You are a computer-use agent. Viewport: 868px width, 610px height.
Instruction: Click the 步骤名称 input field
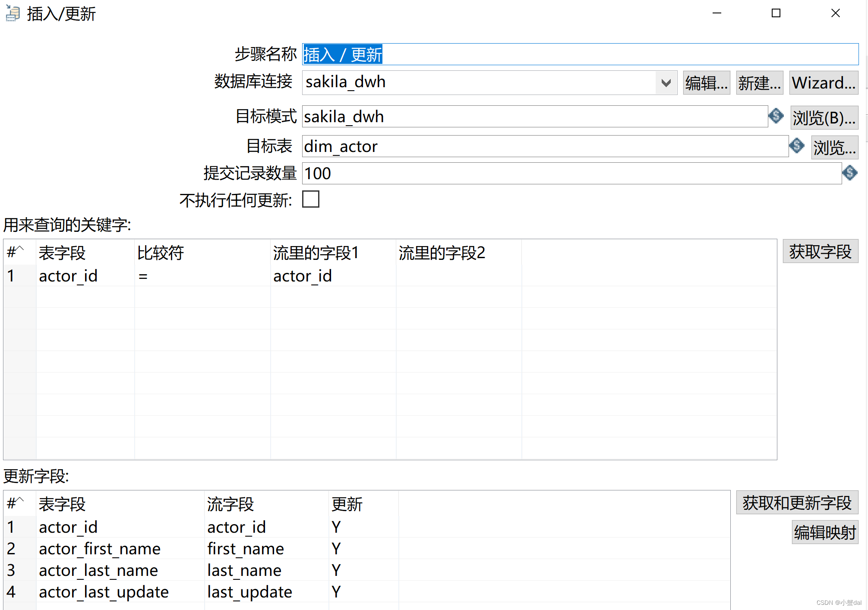click(x=518, y=54)
